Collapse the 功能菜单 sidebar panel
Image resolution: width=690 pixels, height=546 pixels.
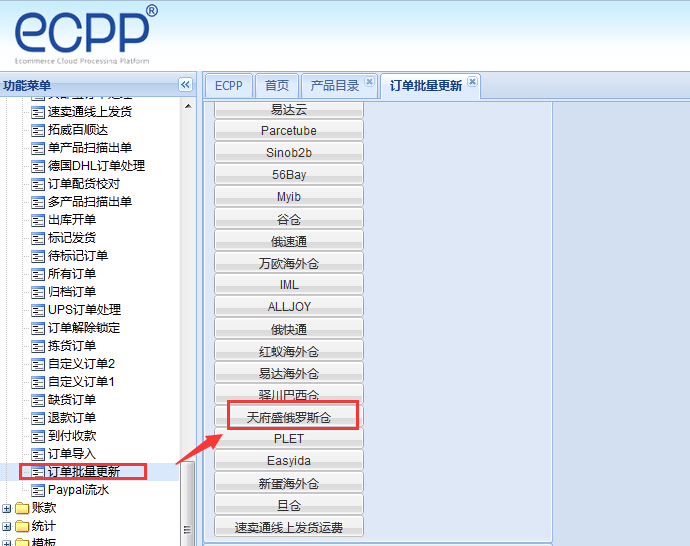tap(185, 85)
